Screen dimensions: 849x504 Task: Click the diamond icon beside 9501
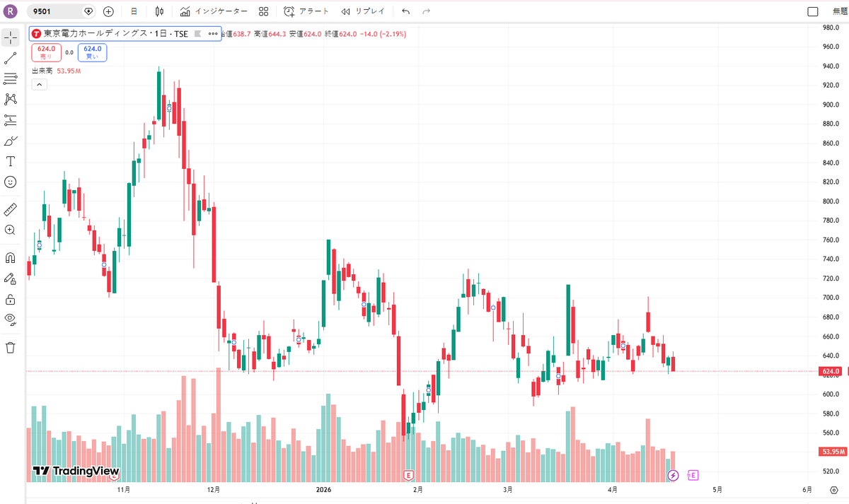point(88,11)
